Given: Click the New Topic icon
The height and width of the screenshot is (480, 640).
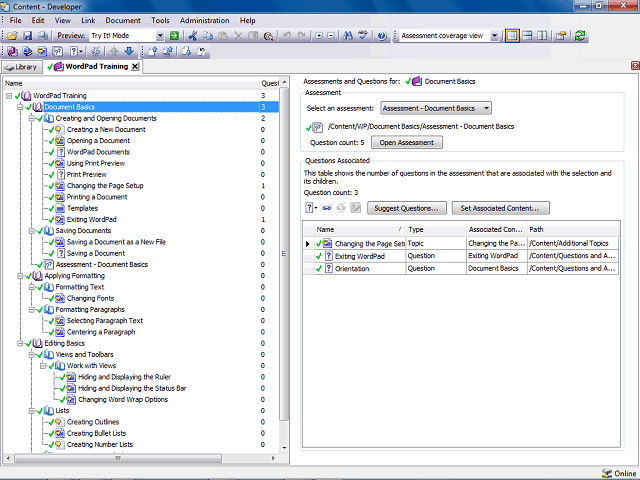Looking at the screenshot, I should coord(42,51).
